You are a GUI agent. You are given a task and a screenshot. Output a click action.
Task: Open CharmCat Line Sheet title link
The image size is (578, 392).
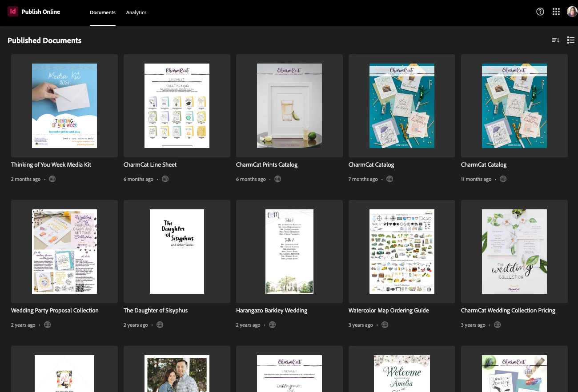(150, 164)
